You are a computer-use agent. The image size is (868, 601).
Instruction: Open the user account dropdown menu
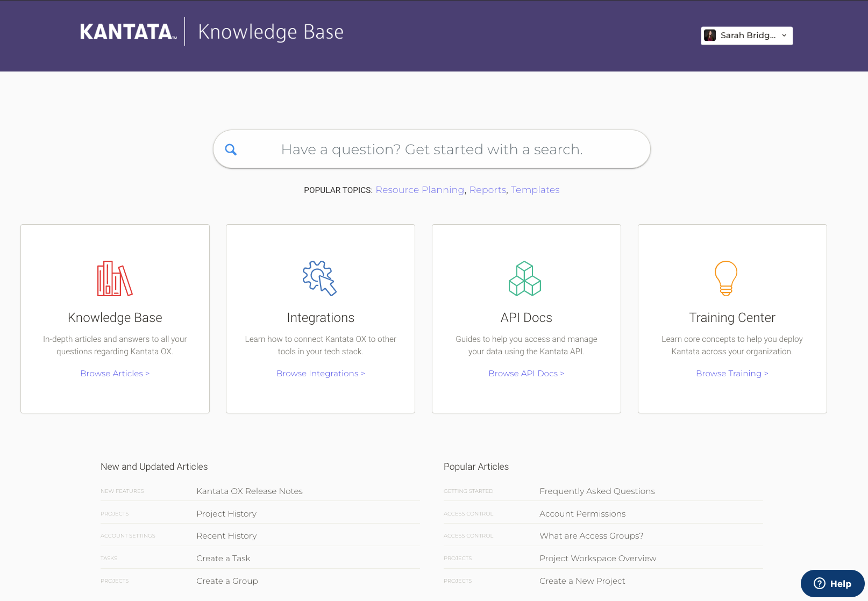pyautogui.click(x=746, y=35)
